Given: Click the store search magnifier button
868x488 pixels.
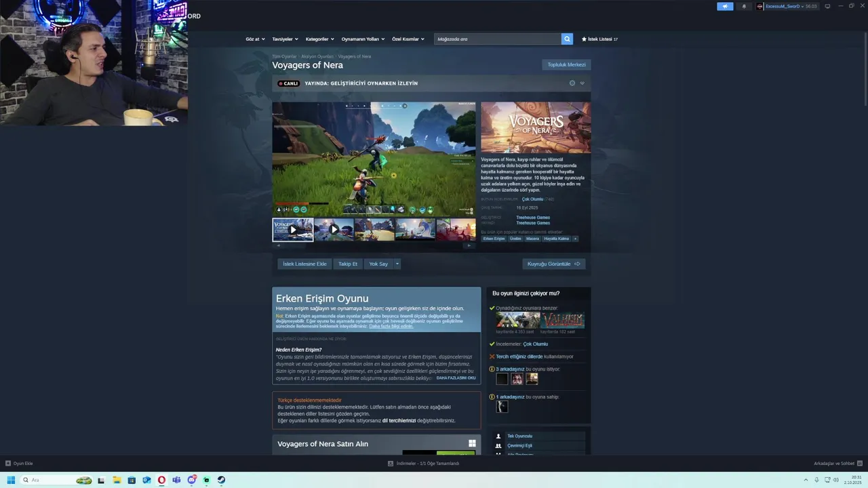Looking at the screenshot, I should click(x=567, y=39).
